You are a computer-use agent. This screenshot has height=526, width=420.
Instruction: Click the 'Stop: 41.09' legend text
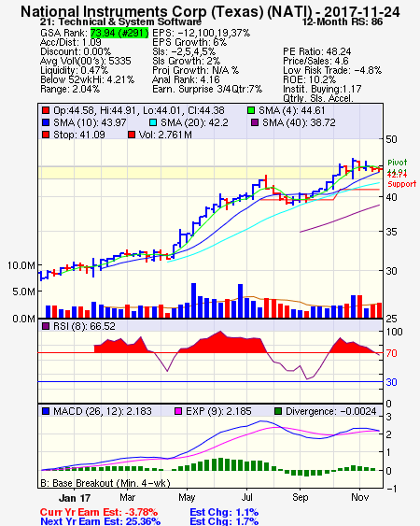tap(79, 135)
